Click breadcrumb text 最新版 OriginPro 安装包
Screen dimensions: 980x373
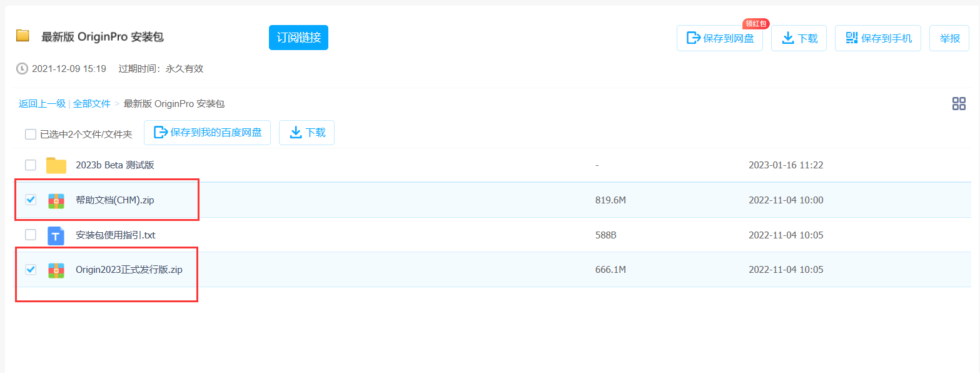[x=174, y=104]
